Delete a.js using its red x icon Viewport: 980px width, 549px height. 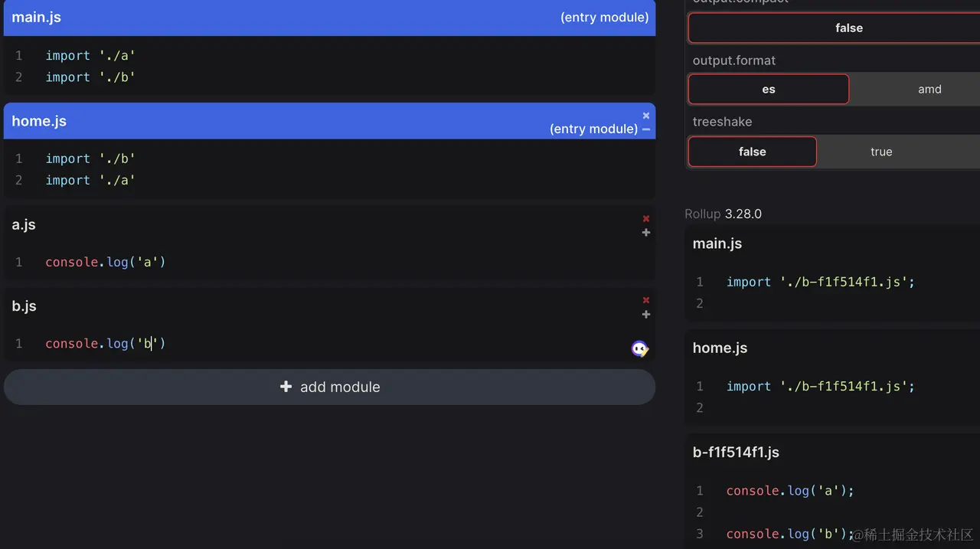[x=646, y=219]
